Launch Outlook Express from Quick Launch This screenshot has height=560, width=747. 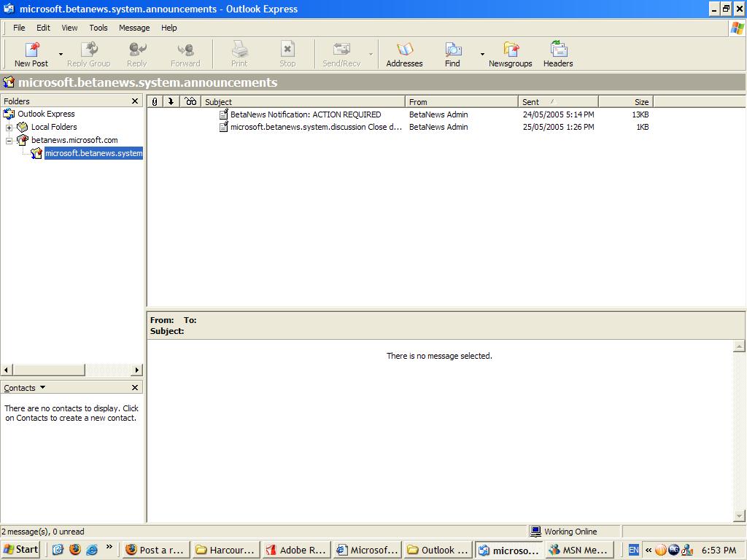58,550
